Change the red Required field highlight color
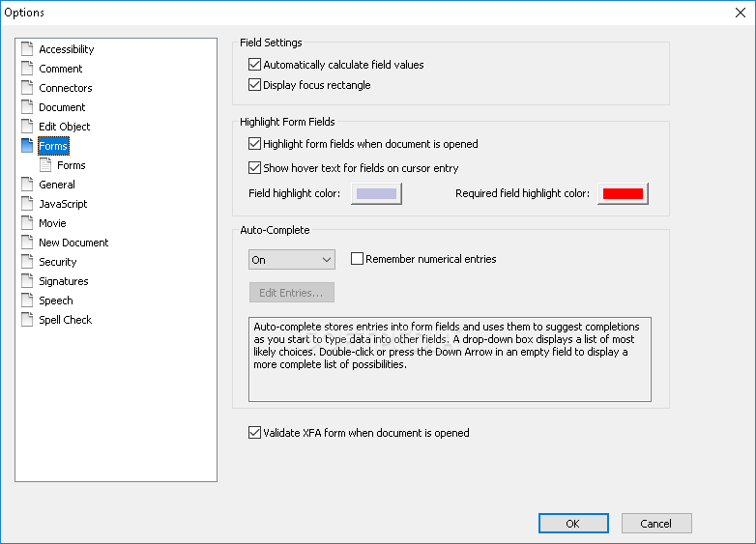This screenshot has width=756, height=544. click(x=623, y=193)
